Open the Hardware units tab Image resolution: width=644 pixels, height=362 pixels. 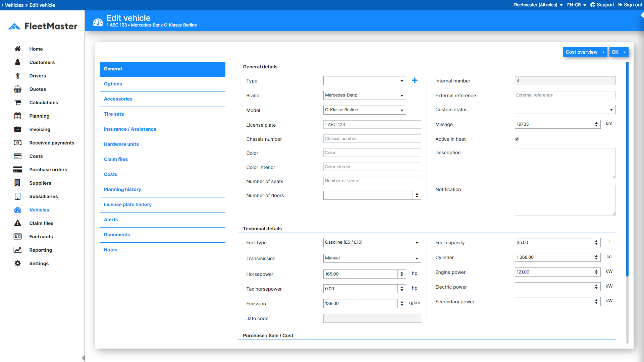[x=163, y=144]
